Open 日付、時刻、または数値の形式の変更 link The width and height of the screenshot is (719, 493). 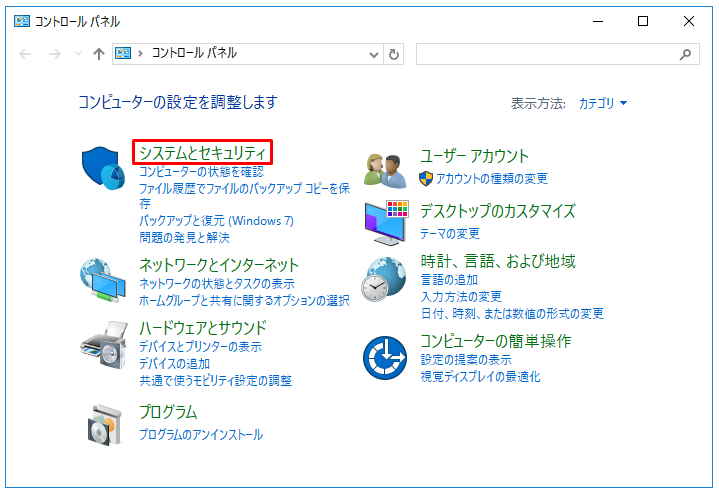[512, 313]
